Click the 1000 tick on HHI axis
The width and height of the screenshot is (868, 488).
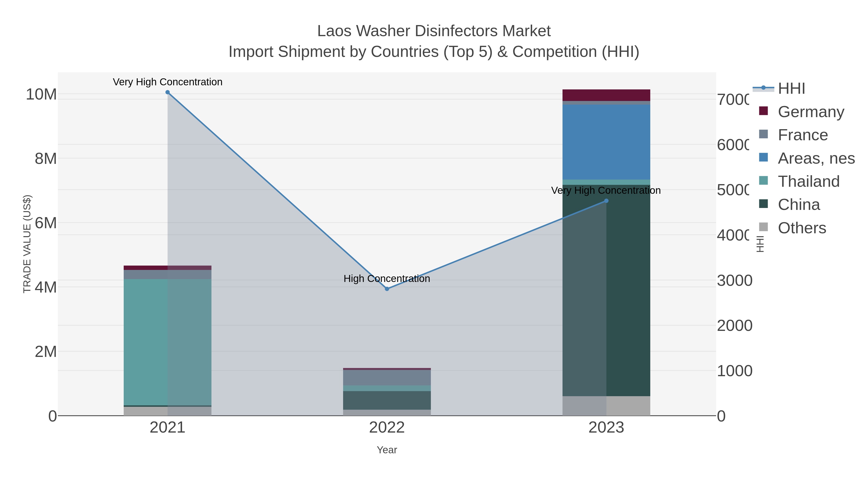point(735,371)
